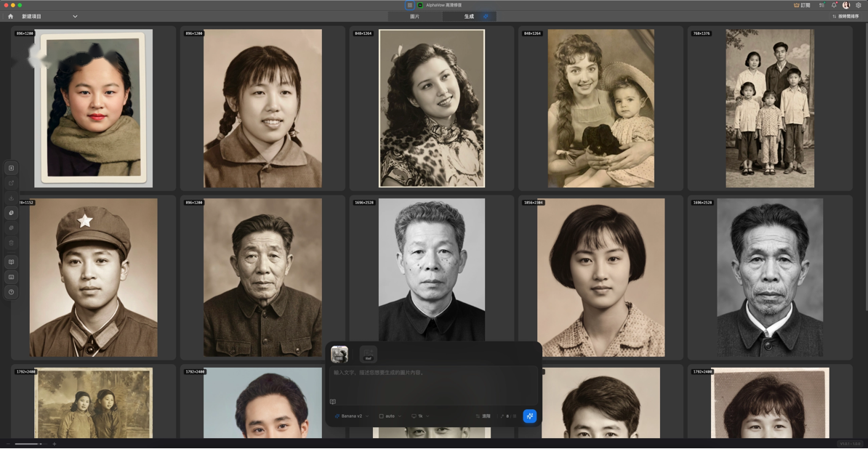The height and width of the screenshot is (449, 868).
Task: Select the grayscale freckled man portrait
Action: tap(432, 271)
